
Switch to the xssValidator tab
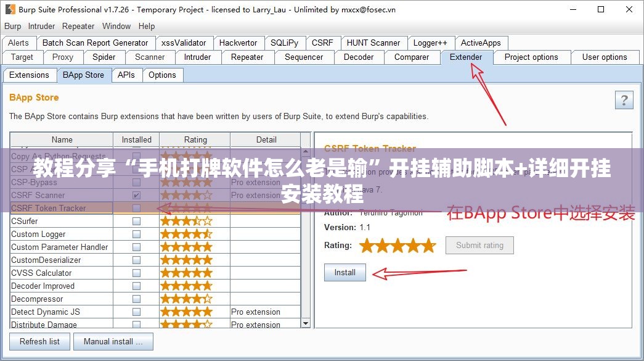pos(184,43)
